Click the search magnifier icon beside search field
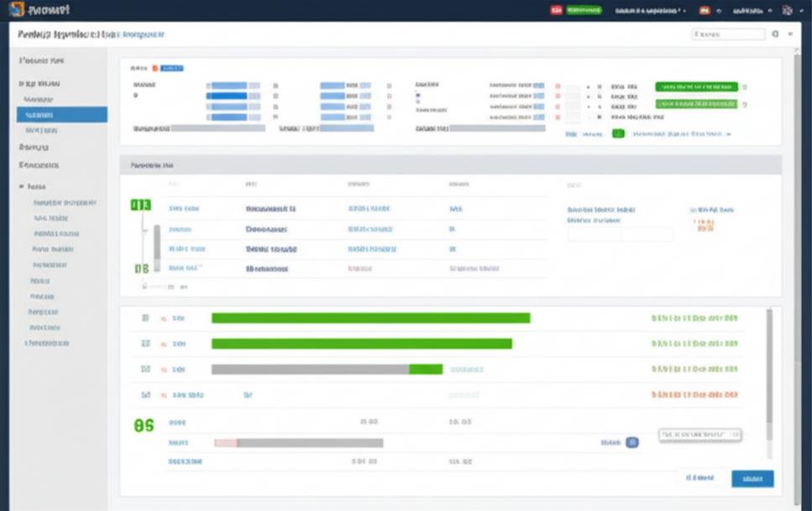 775,34
